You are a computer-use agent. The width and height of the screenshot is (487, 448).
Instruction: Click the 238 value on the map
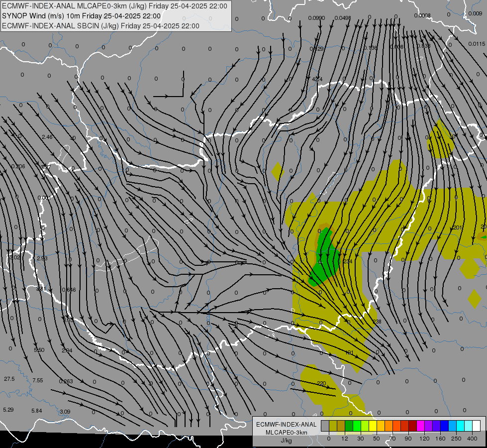377,322
